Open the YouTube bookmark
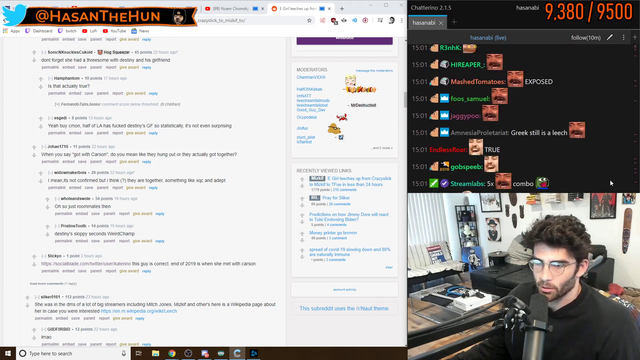Image resolution: width=640 pixels, height=360 pixels. point(114,31)
